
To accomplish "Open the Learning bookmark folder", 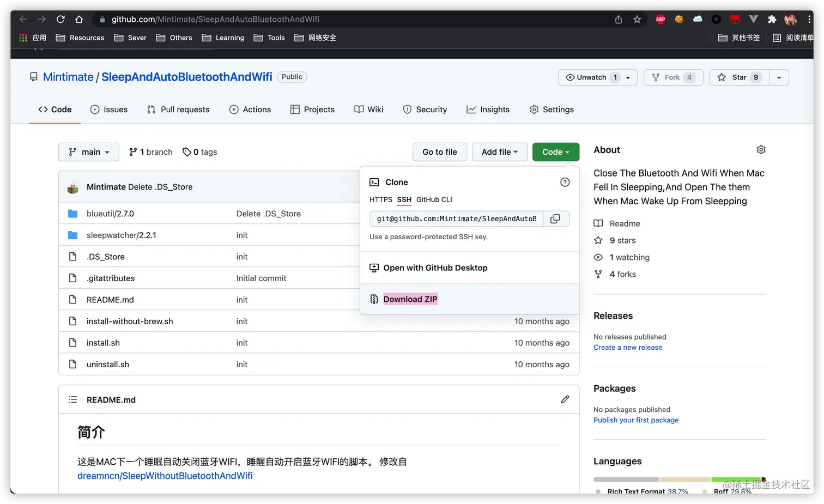I will (x=223, y=38).
